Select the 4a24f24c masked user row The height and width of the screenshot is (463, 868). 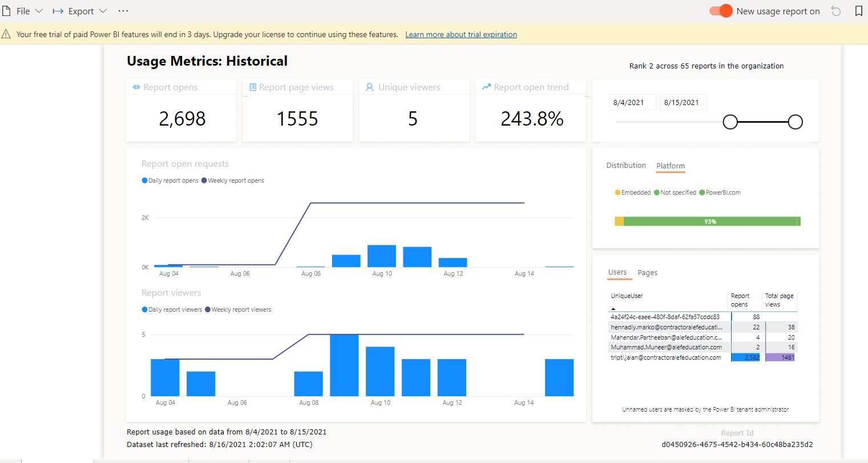point(703,317)
